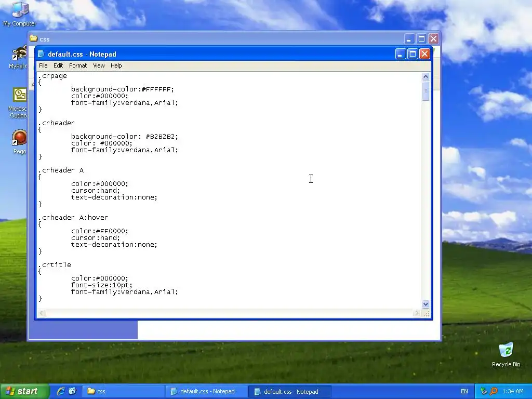532x399 pixels.
Task: Select the red Pego desktop shortcut
Action: tap(19, 142)
